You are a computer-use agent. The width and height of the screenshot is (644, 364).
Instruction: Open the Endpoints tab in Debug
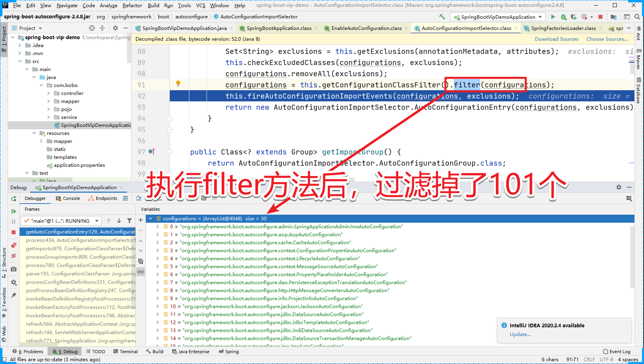point(103,198)
